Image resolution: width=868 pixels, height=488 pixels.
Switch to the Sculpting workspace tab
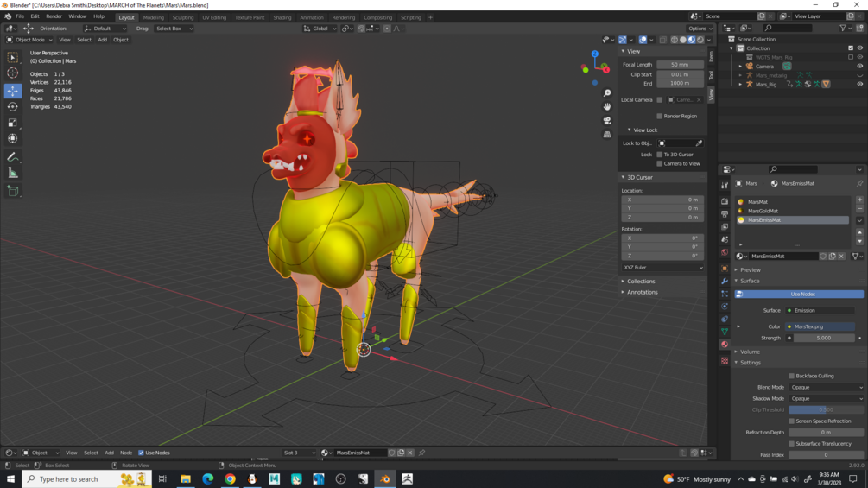coord(183,17)
